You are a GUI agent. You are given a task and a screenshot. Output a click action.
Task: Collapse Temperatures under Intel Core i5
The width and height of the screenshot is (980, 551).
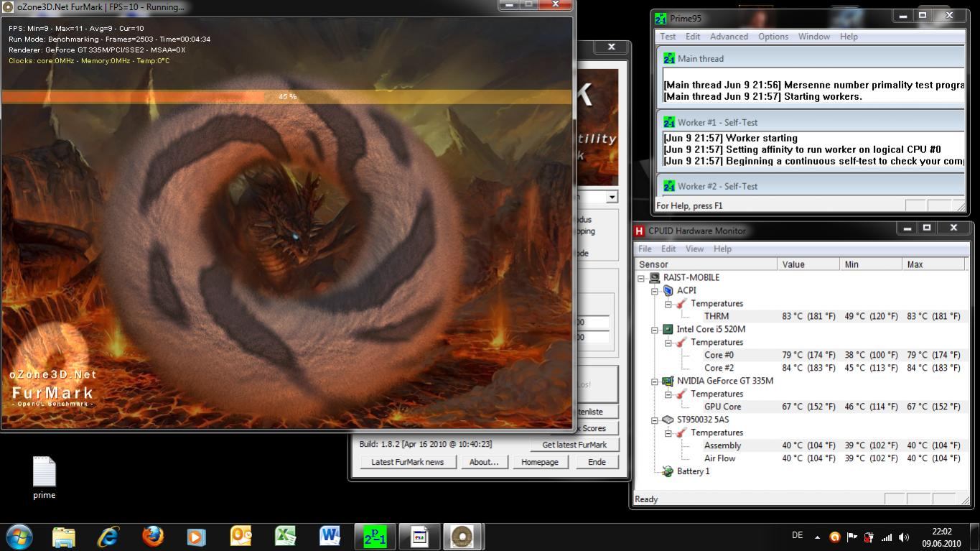coord(668,343)
